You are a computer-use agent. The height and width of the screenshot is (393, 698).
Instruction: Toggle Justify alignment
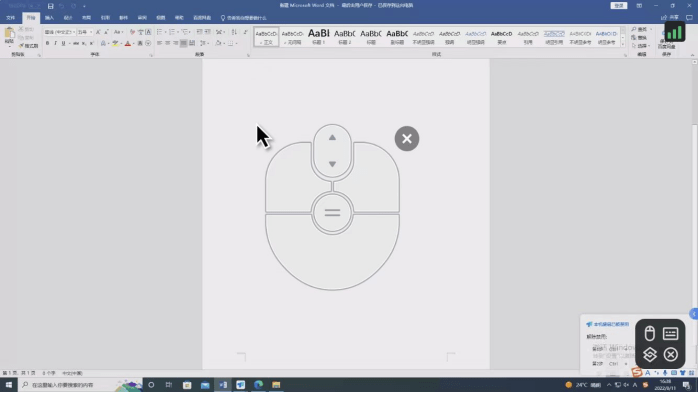click(x=183, y=43)
